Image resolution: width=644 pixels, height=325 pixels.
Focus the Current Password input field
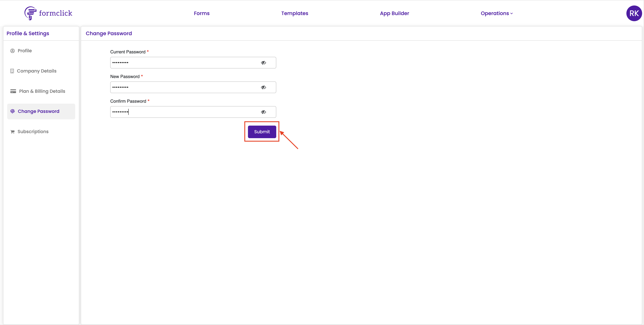coord(193,63)
